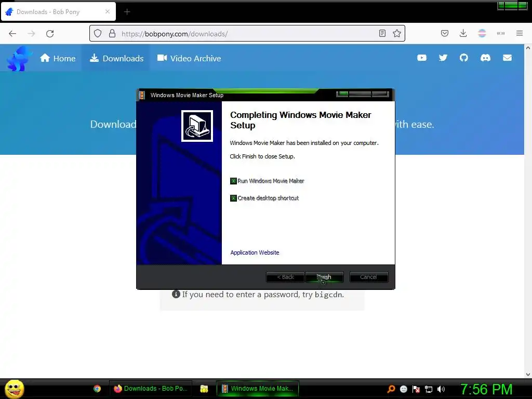Screen dimensions: 532x399
Task: Click the padlock site security icon
Action: [x=112, y=34]
